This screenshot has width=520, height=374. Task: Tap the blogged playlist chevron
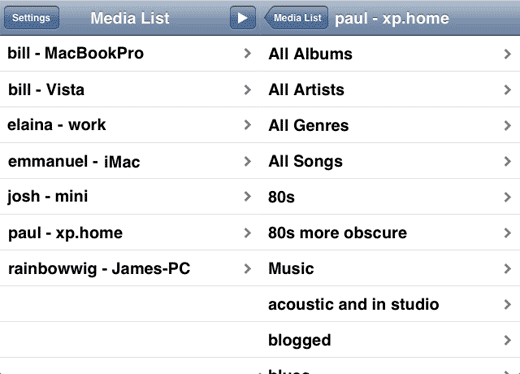point(507,340)
